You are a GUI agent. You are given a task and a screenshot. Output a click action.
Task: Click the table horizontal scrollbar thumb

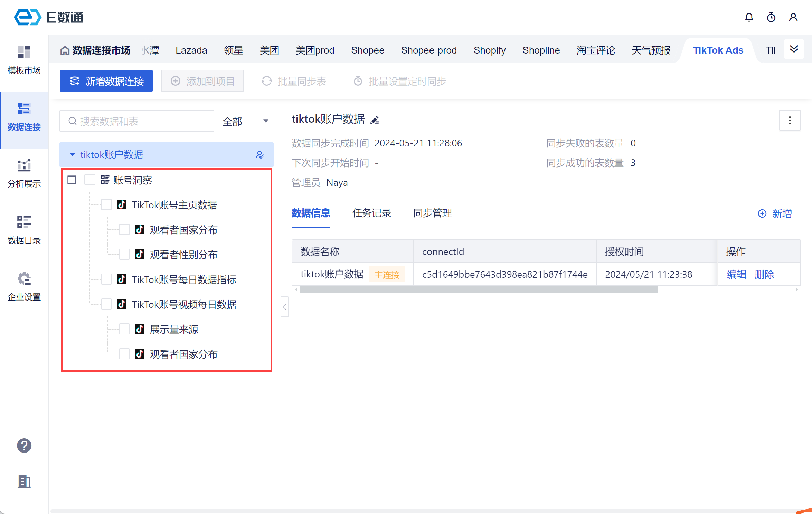tap(479, 290)
